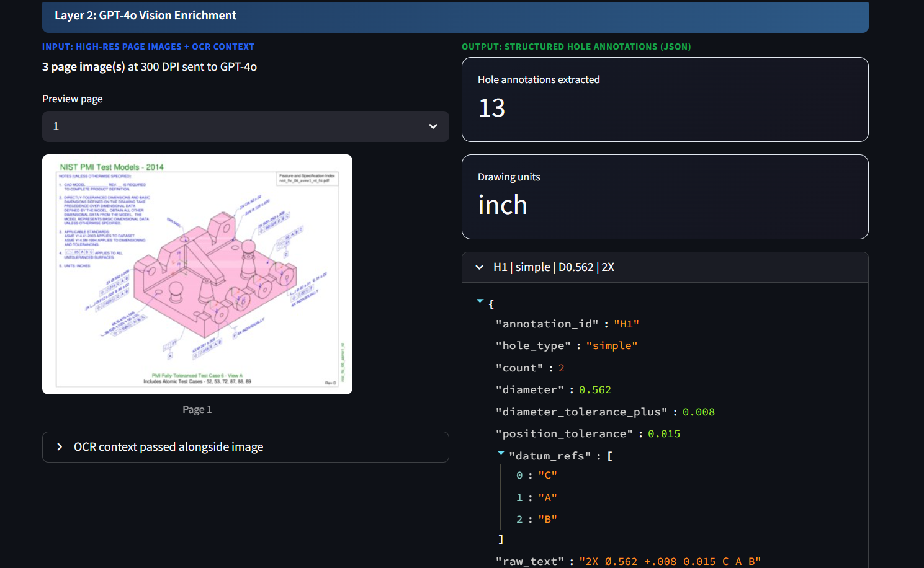Collapse the datum_refs array triangle
Image resolution: width=924 pixels, height=568 pixels.
[x=501, y=453]
